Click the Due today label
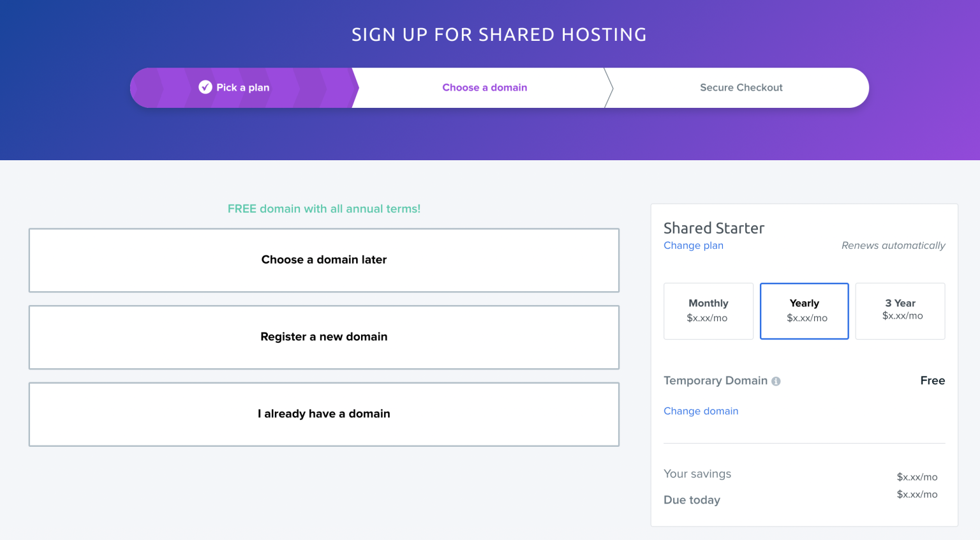The width and height of the screenshot is (980, 540). point(692,500)
